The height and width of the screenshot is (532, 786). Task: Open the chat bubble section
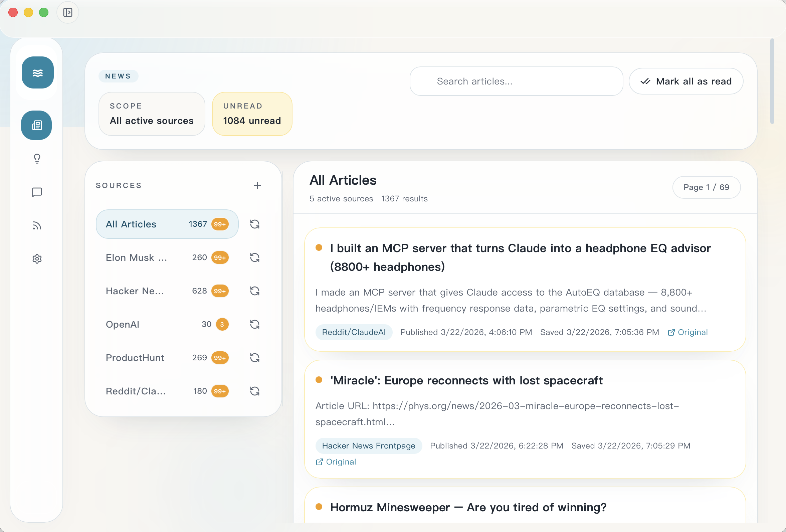click(x=37, y=192)
